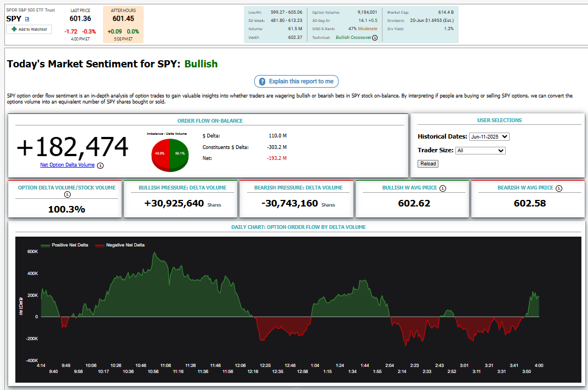588x390 pixels.
Task: Click the DAILY CHART: OPTION ORDER FLOW BY DELTA VOLUME title
Action: click(x=299, y=227)
